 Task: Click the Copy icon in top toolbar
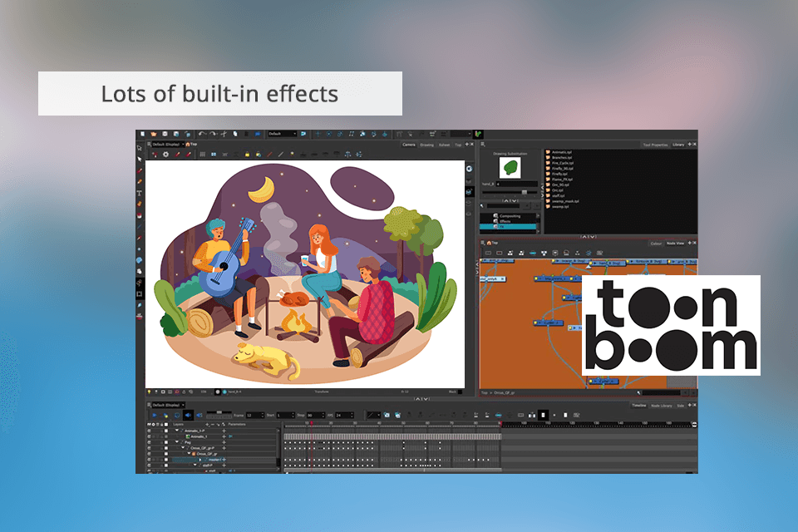[x=235, y=134]
